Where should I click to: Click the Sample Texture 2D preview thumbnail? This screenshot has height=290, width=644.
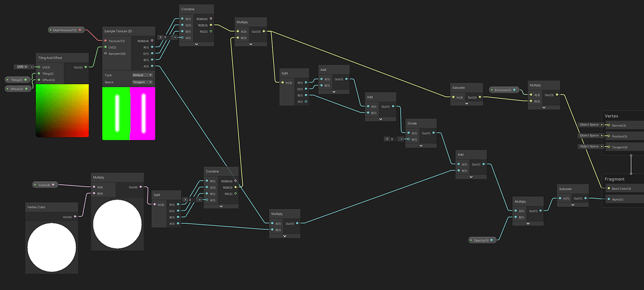pos(129,113)
